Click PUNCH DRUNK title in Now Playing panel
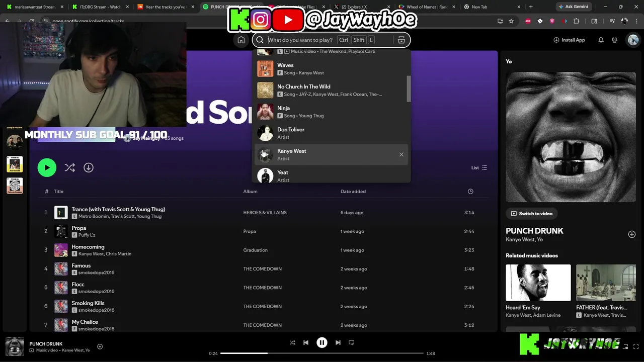The width and height of the screenshot is (644, 362). 534,231
